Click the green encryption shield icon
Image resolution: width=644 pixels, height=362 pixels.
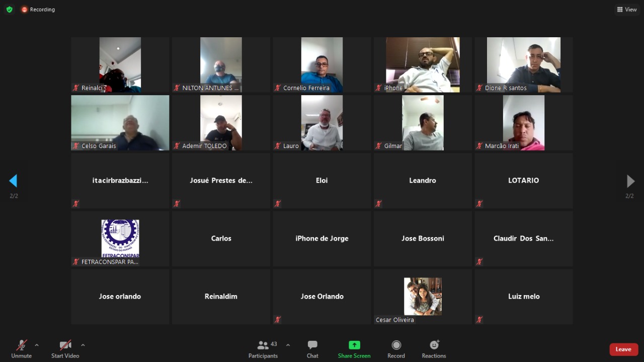click(x=9, y=10)
